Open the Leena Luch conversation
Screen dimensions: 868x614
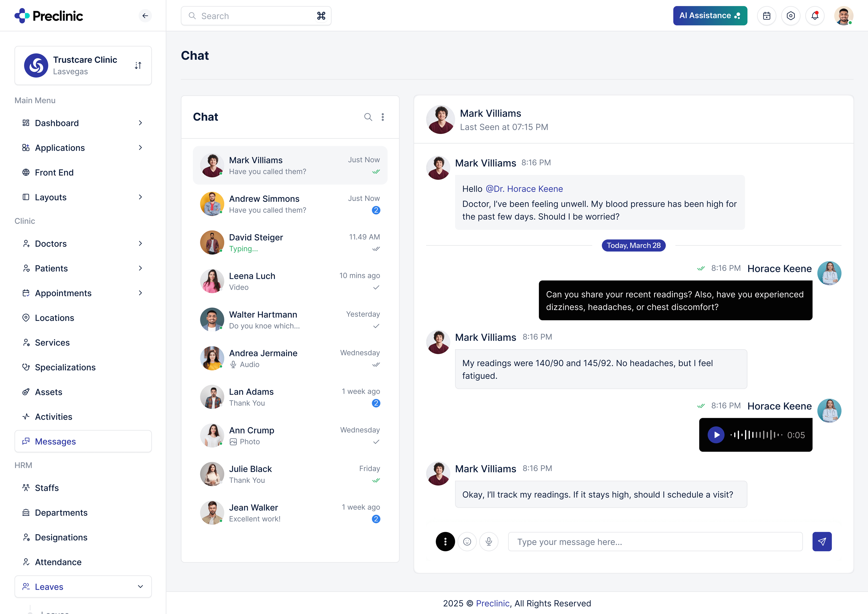pyautogui.click(x=290, y=281)
